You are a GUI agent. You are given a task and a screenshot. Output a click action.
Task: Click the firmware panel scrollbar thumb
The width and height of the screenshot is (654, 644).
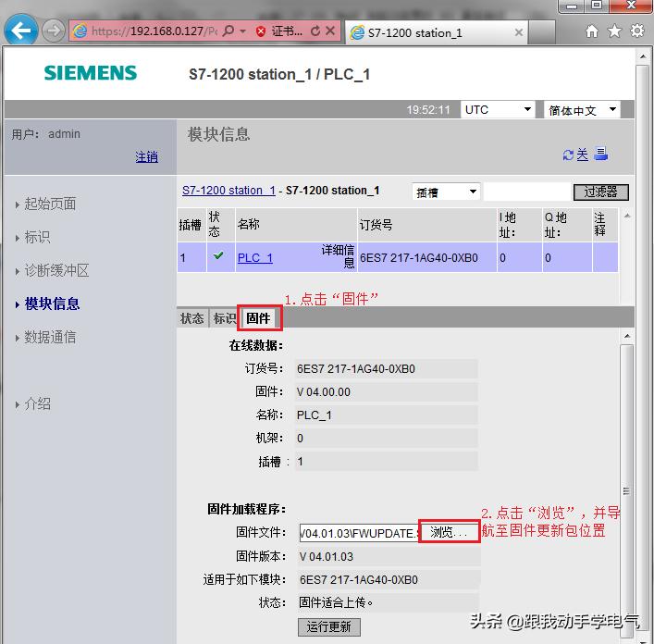pos(626,491)
